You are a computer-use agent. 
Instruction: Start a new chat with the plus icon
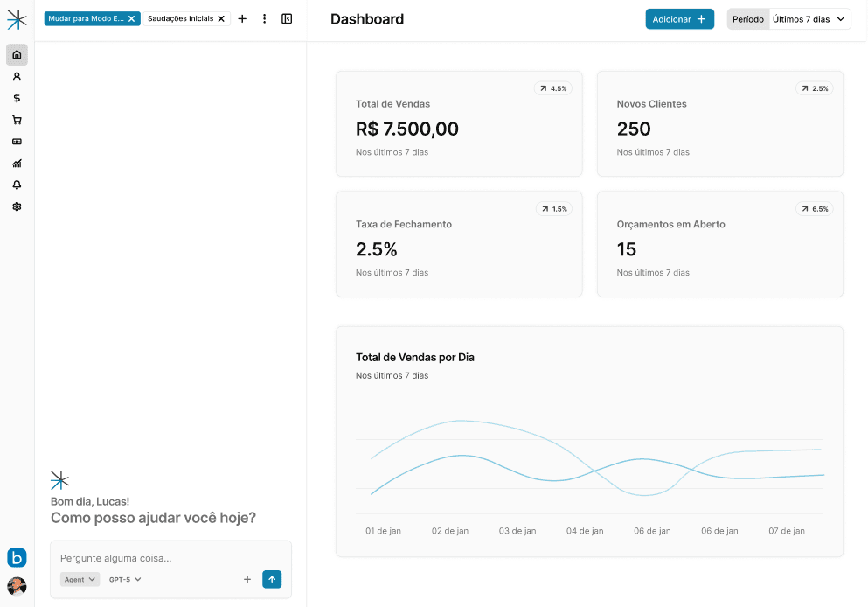click(x=243, y=17)
